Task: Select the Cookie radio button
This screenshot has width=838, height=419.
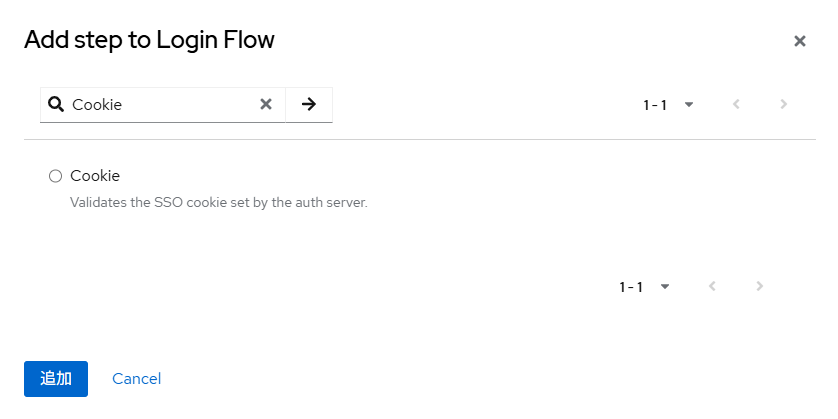Action: pos(56,176)
